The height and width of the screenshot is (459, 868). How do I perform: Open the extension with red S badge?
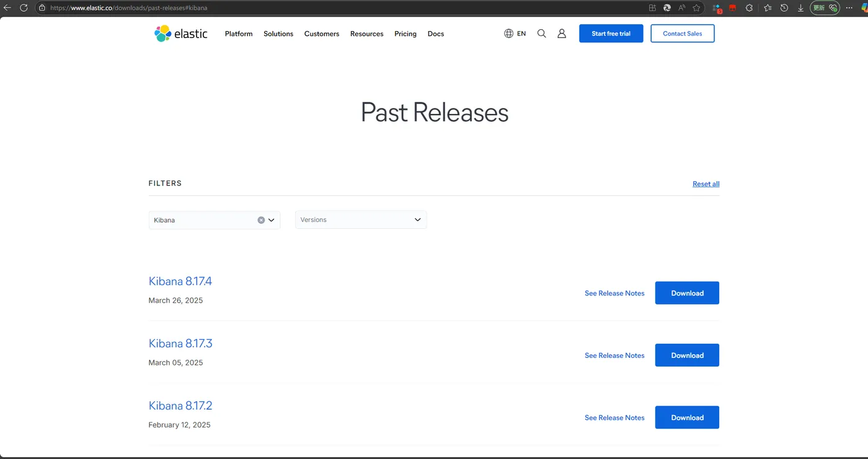point(717,8)
